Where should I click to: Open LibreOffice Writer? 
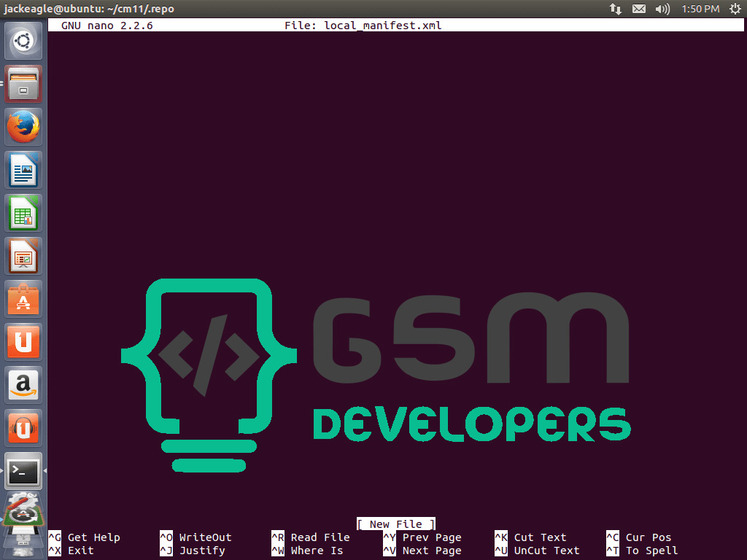pyautogui.click(x=23, y=170)
